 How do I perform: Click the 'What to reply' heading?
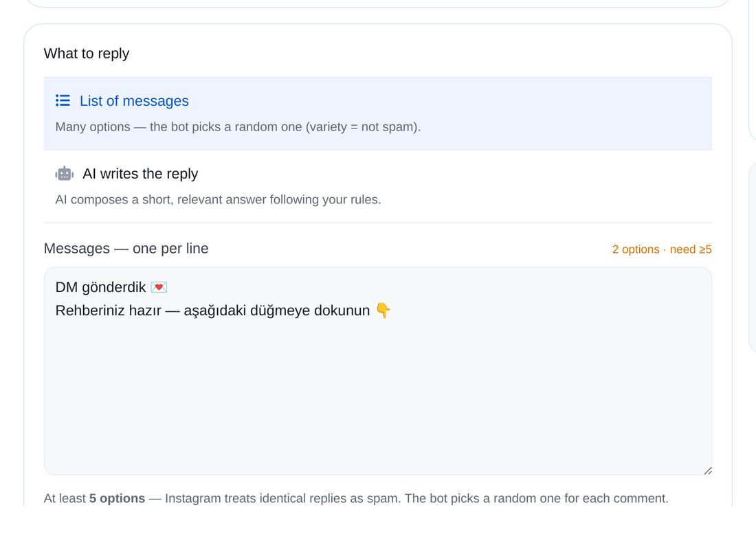click(x=87, y=53)
